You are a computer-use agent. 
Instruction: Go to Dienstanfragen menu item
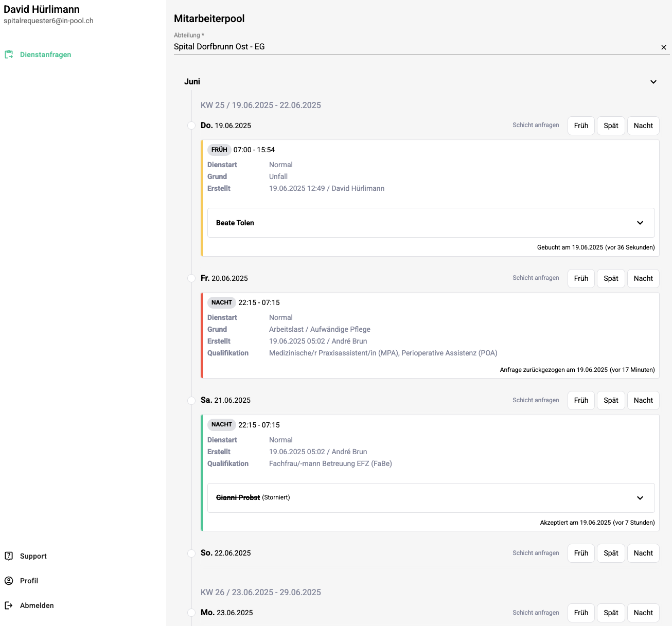pyautogui.click(x=45, y=55)
